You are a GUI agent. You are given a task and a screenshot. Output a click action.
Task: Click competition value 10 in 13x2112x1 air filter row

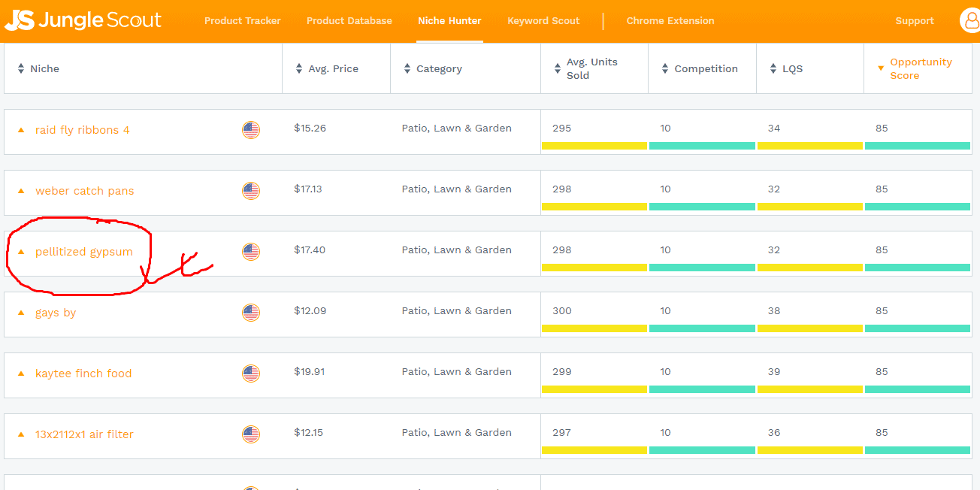click(666, 433)
